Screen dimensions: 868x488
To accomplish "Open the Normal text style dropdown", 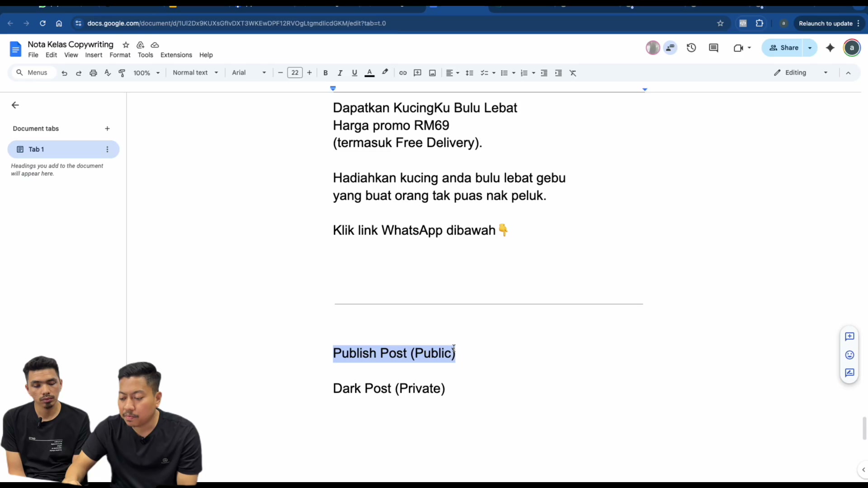I will click(x=195, y=73).
